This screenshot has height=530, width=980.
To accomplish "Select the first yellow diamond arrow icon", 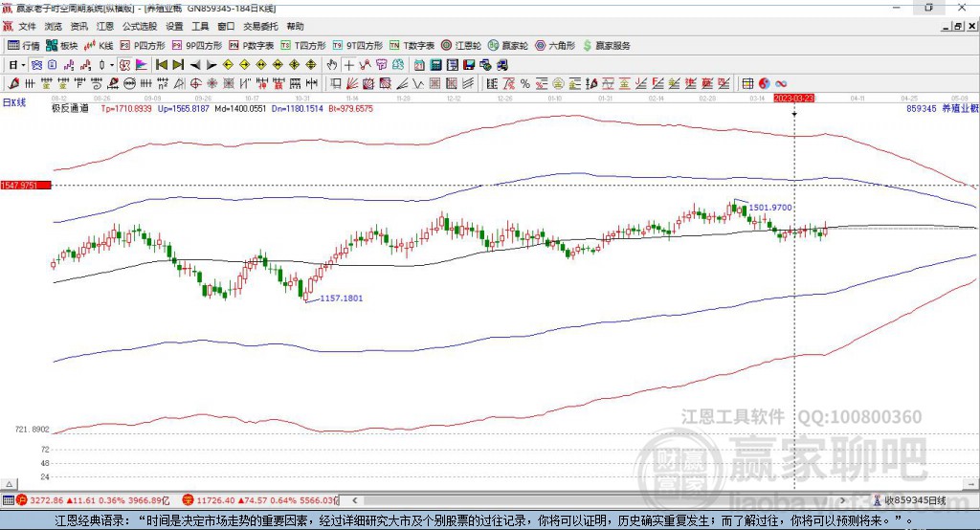I will point(228,65).
